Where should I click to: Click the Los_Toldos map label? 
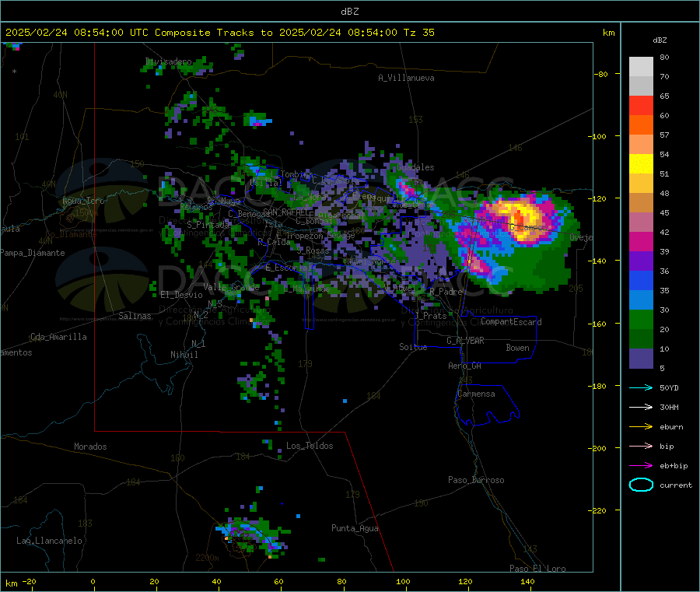(310, 446)
